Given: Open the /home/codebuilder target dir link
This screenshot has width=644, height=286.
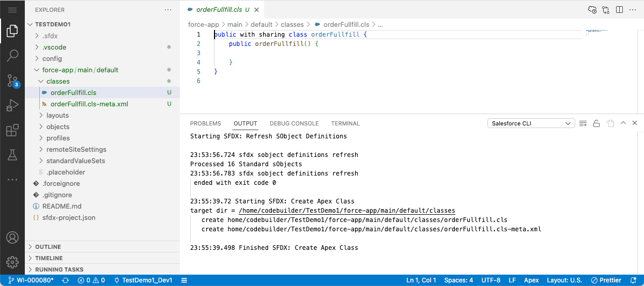Looking at the screenshot, I should point(347,211).
